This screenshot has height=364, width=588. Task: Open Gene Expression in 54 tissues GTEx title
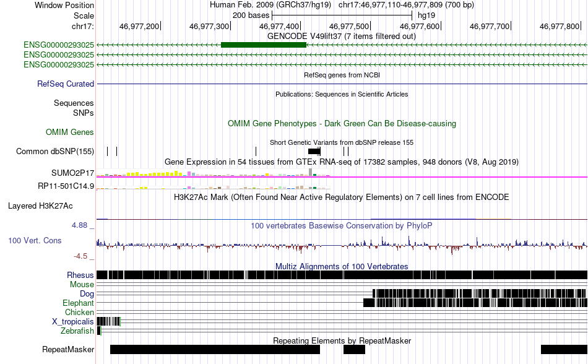coord(342,162)
